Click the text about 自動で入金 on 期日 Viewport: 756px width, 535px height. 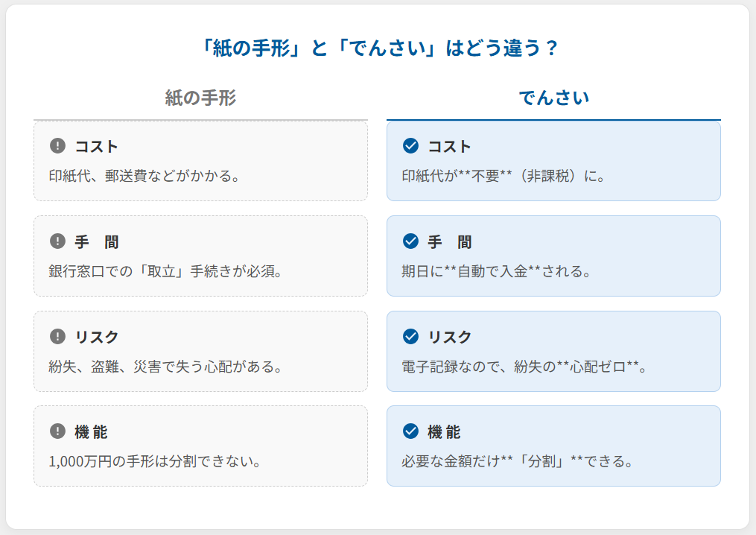pos(496,271)
